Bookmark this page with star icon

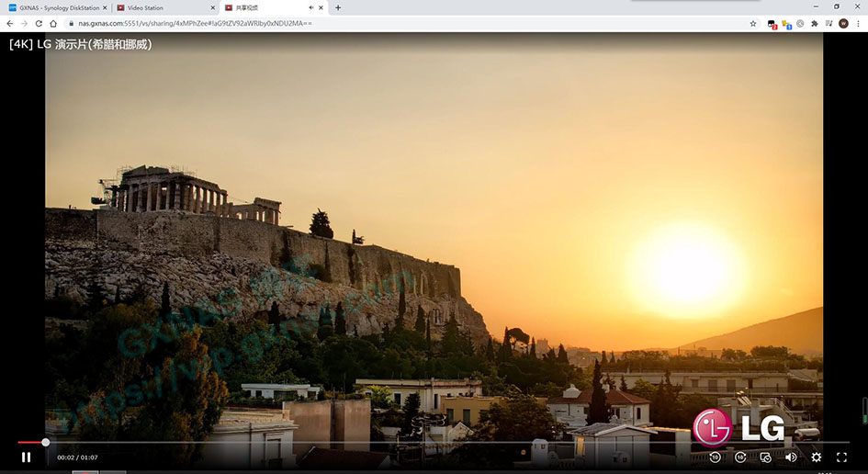753,23
